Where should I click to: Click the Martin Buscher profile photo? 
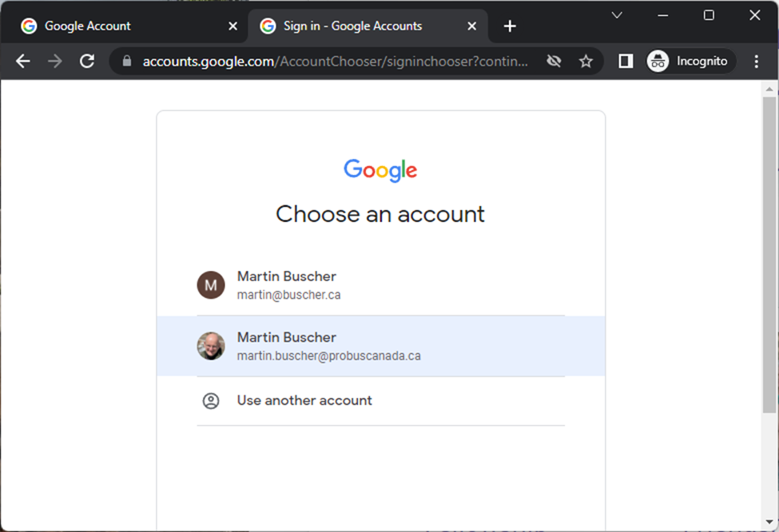tap(211, 346)
